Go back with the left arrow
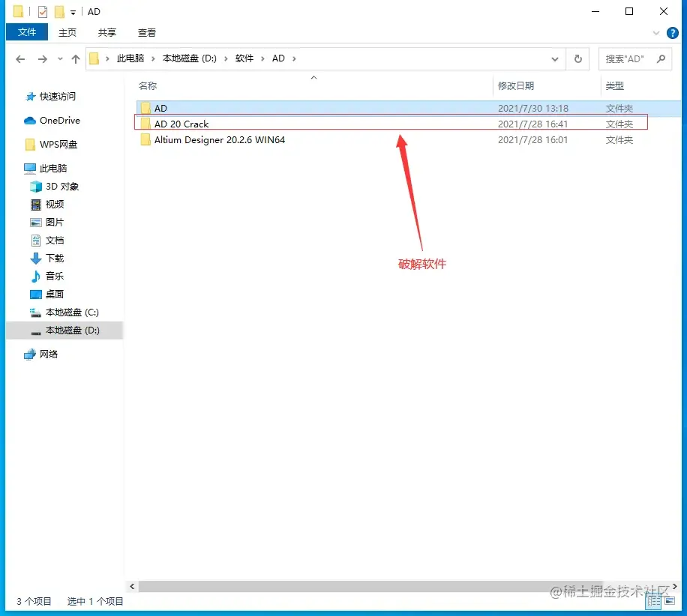The height and width of the screenshot is (616, 687). coord(20,58)
